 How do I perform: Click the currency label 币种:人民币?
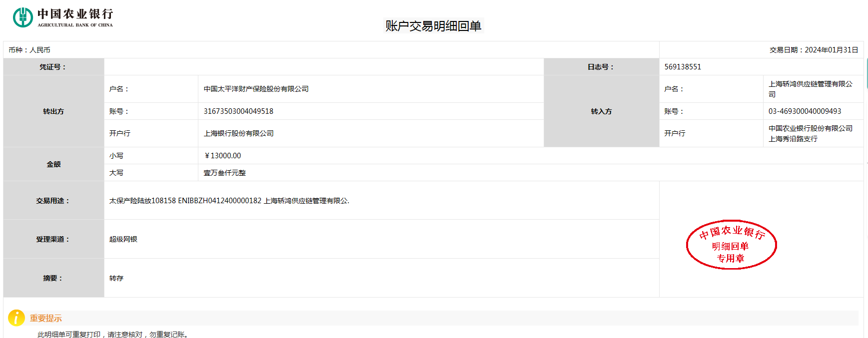(x=29, y=50)
